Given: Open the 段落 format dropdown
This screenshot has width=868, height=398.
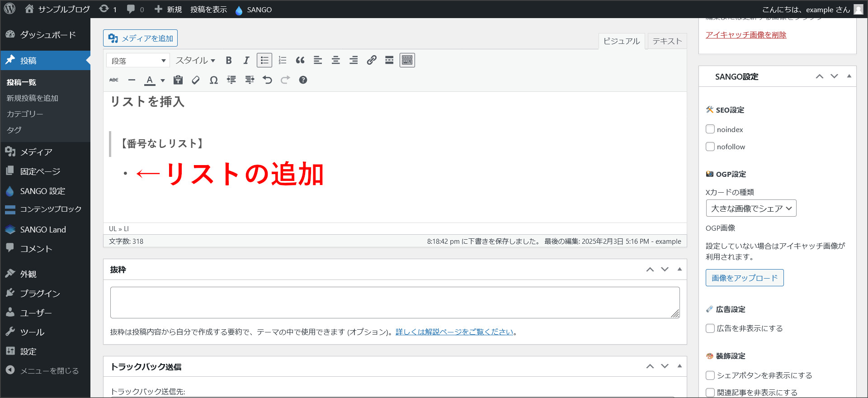Looking at the screenshot, I should point(138,61).
